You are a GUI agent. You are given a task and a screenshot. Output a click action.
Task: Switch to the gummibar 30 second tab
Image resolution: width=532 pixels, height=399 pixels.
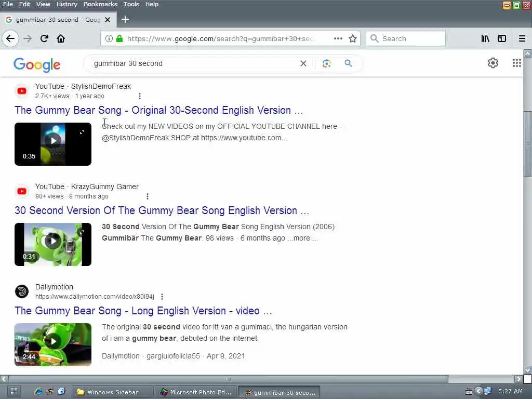click(58, 20)
